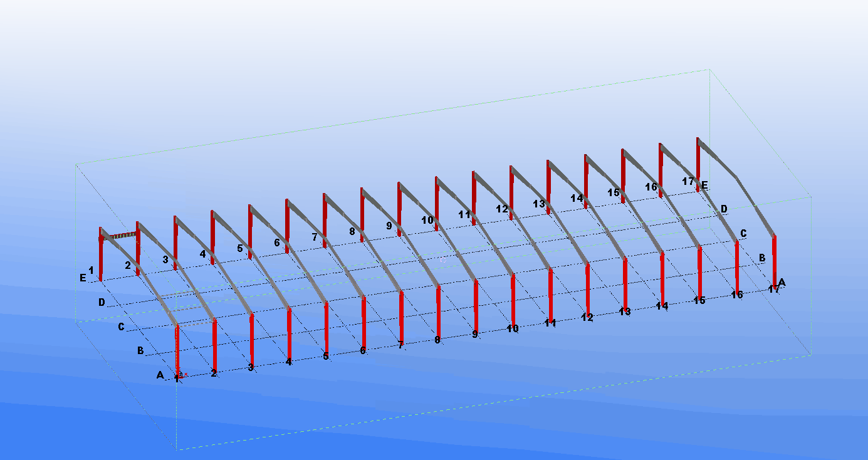
Task: Click grid label E next to gridline 17
Action: point(704,186)
